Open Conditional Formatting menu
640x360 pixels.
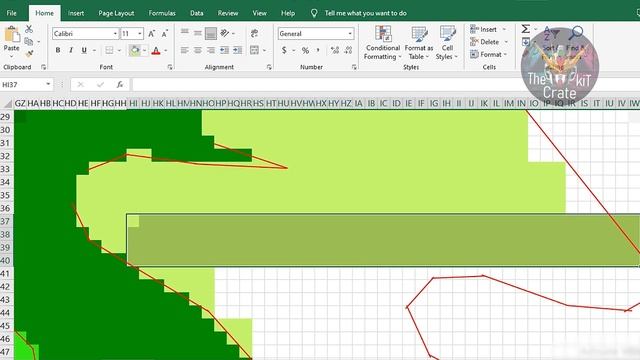[x=382, y=43]
